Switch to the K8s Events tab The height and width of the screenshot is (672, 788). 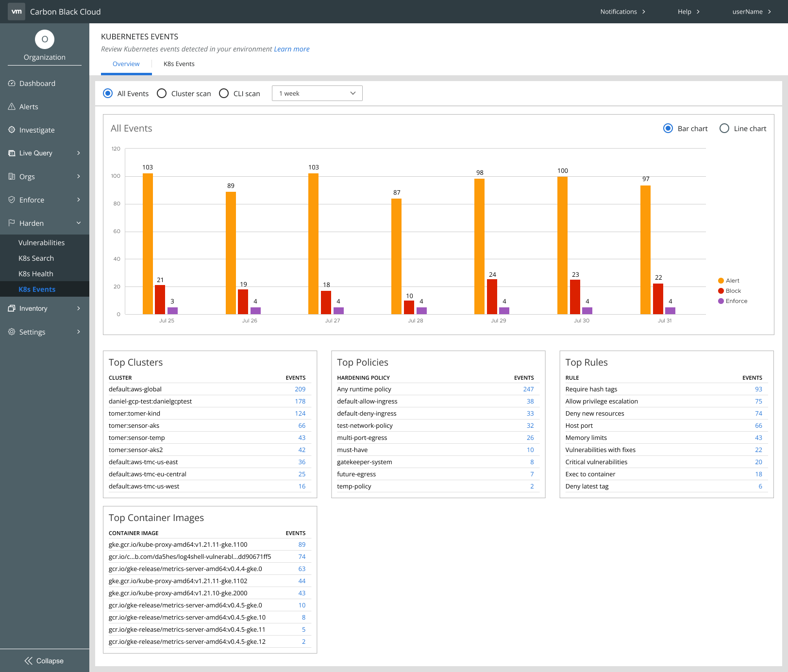(x=179, y=64)
